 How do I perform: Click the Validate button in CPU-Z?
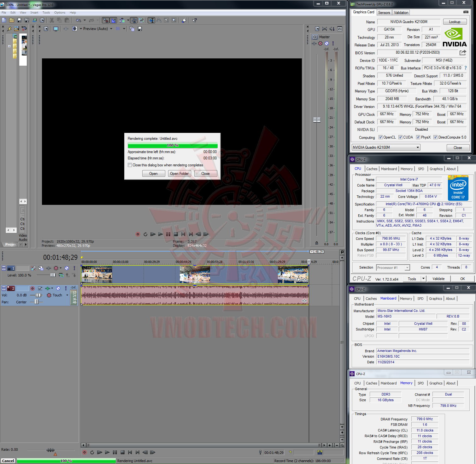coord(438,279)
